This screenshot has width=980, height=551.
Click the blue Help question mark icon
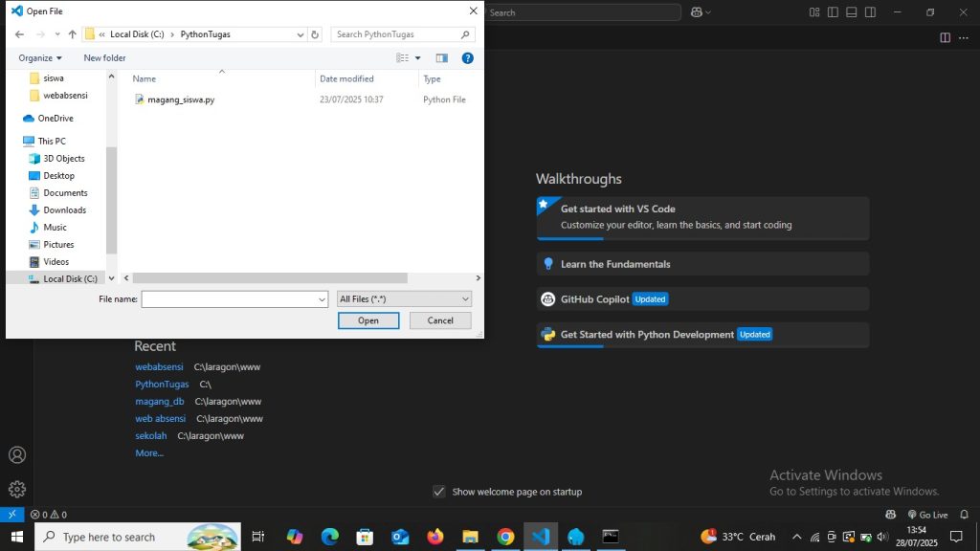[x=467, y=57]
